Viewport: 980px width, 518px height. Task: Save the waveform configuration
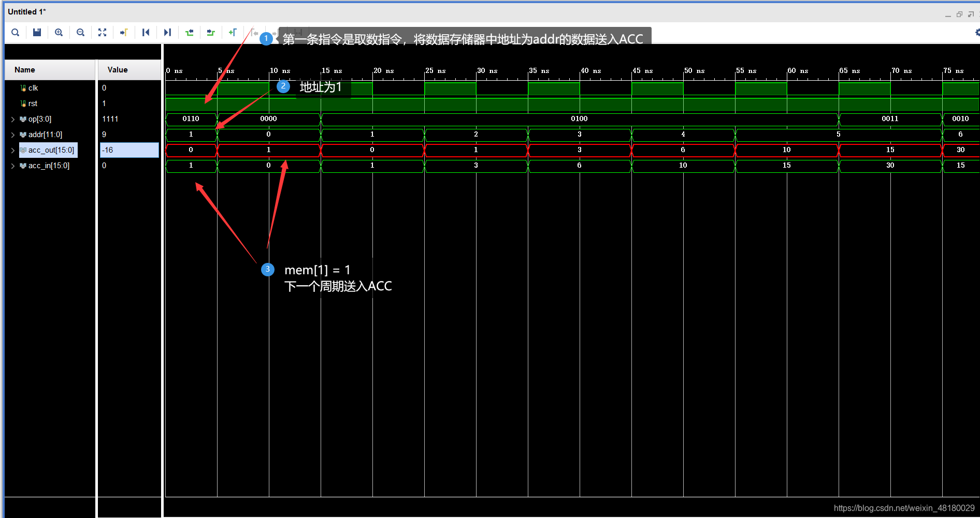37,32
